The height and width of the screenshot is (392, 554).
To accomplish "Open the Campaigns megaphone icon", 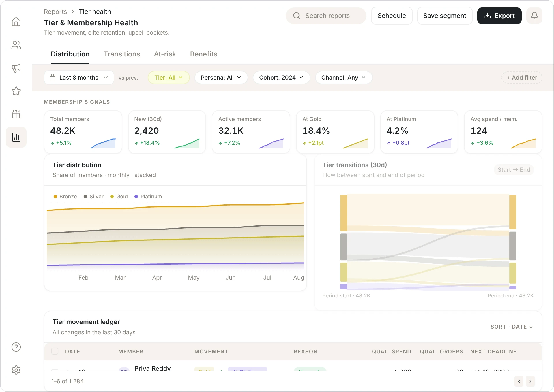I will (16, 68).
